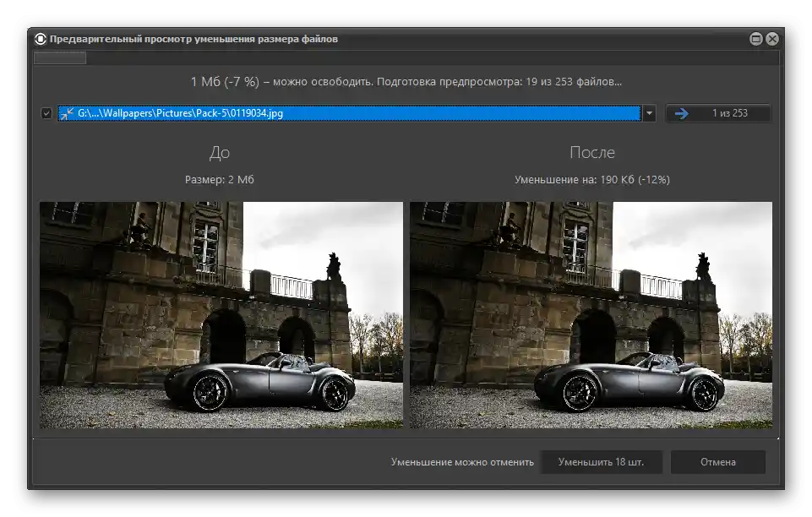The image size is (812, 517).
Task: Go to next file with blue arrow
Action: coord(718,113)
